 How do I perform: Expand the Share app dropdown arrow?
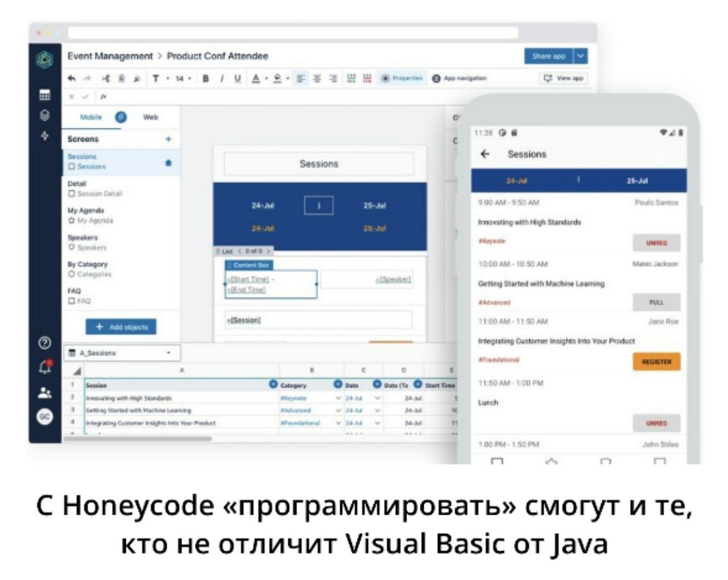[x=580, y=56]
